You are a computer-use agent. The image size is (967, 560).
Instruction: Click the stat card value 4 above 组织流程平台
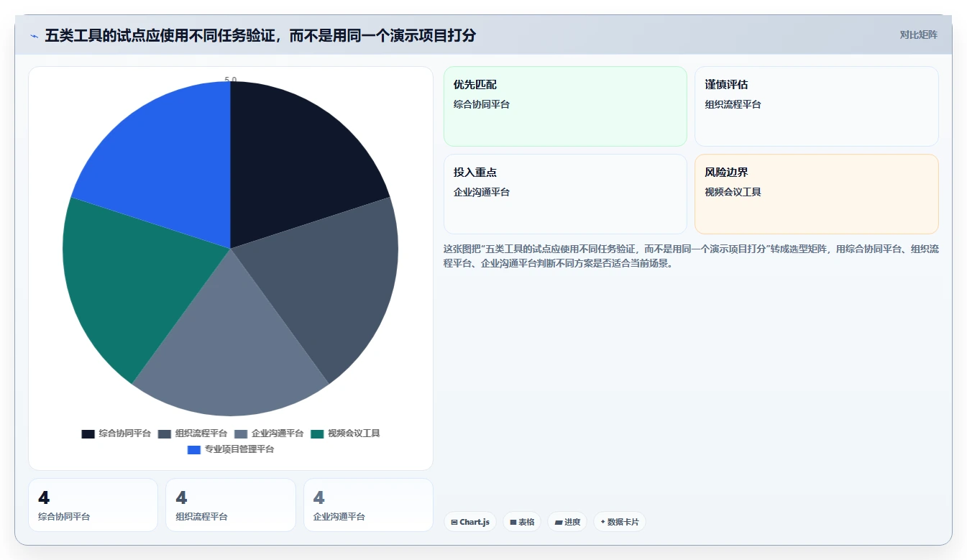pyautogui.click(x=181, y=497)
